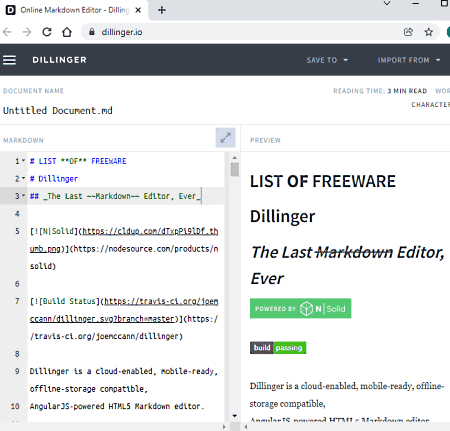Click the 'LIST OF FREEWARE' preview heading

coord(323,182)
